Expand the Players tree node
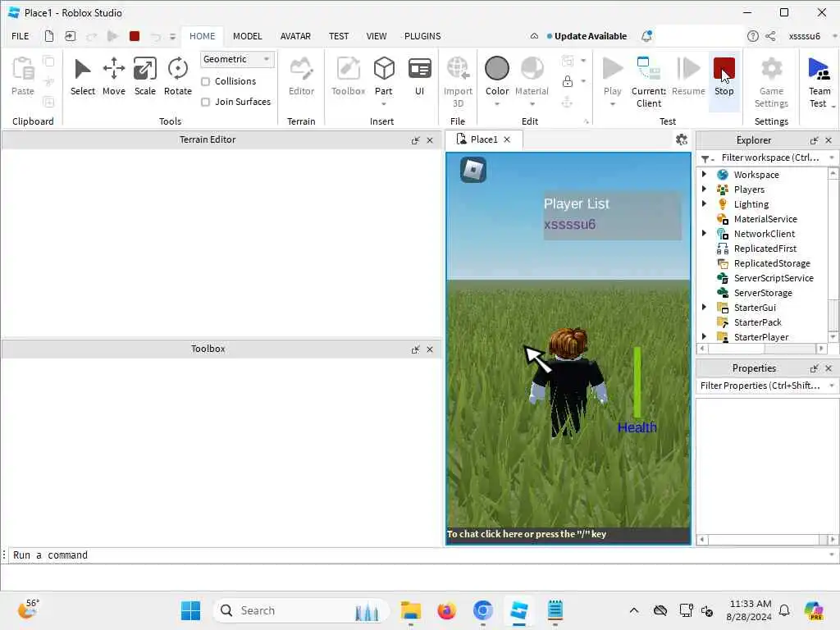 (704, 189)
